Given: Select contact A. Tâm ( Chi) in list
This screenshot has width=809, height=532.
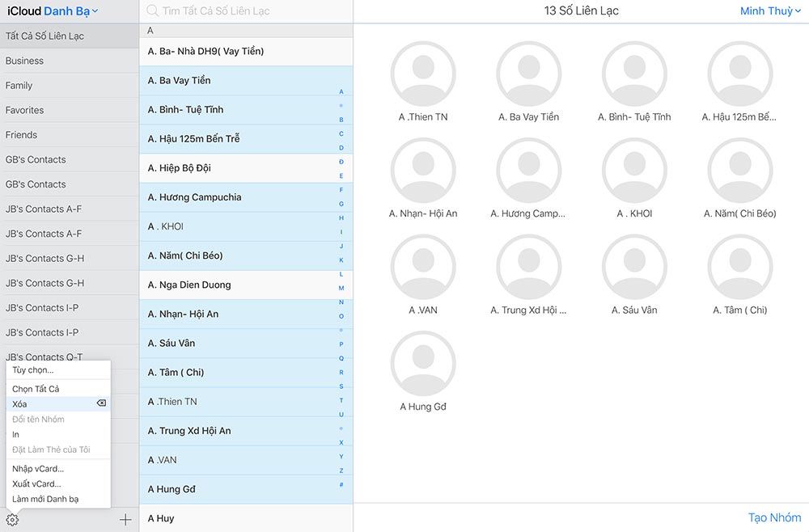Looking at the screenshot, I should (x=246, y=373).
